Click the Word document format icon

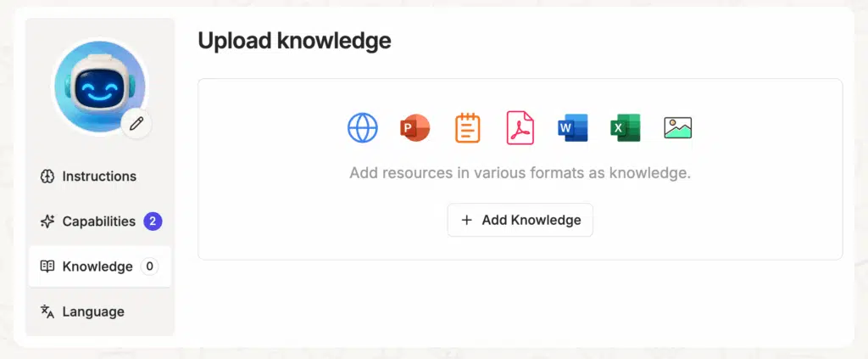coord(573,128)
